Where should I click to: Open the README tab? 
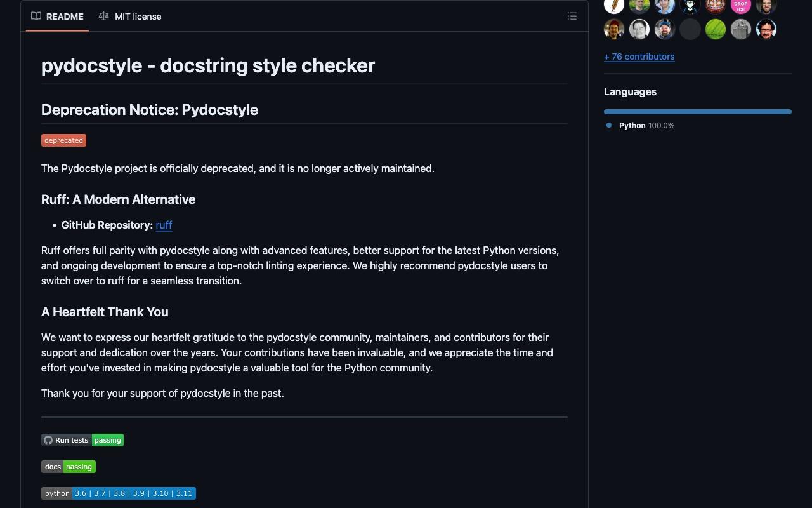click(57, 17)
